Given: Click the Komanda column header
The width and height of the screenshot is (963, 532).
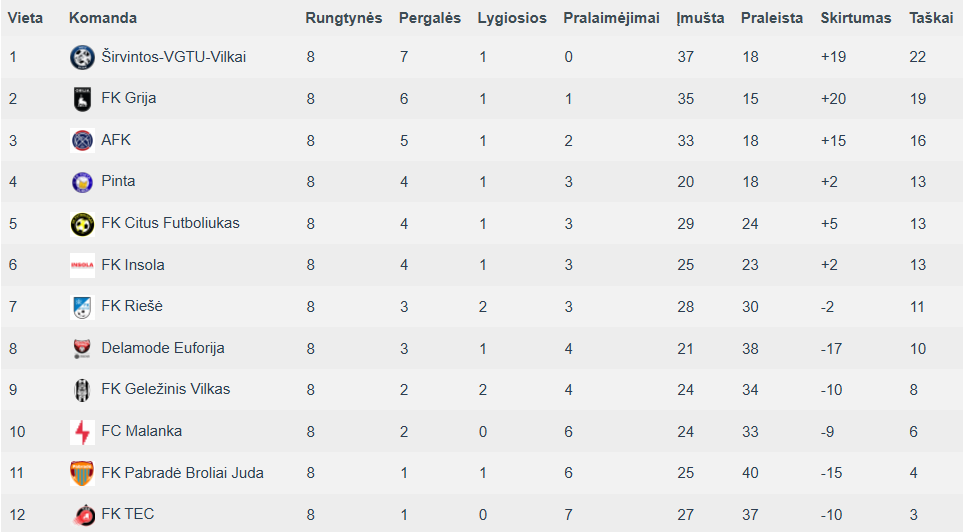Looking at the screenshot, I should point(103,18).
